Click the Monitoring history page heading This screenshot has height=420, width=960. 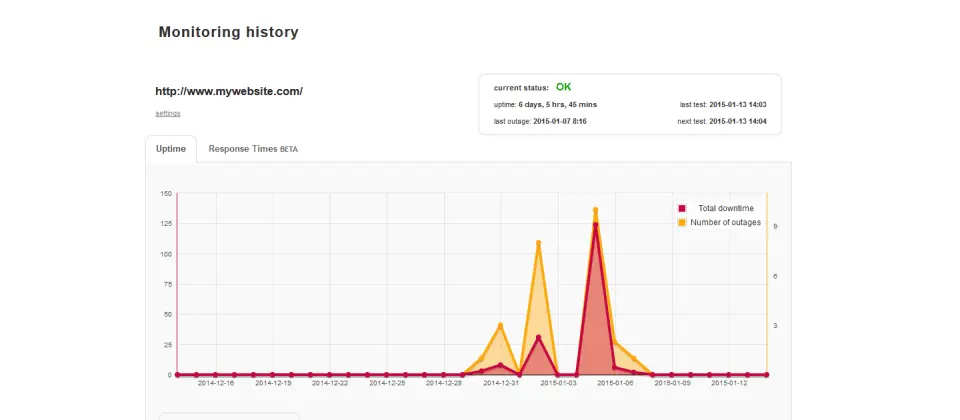(228, 32)
